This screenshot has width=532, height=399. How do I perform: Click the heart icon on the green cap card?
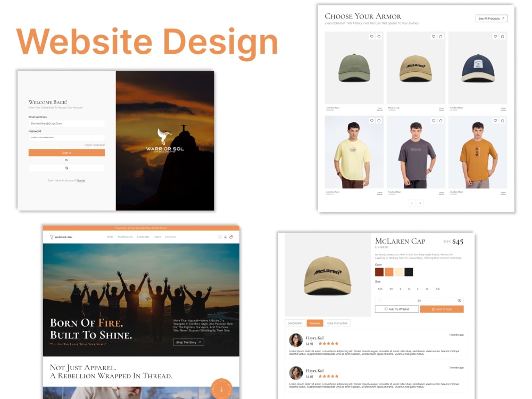click(371, 36)
